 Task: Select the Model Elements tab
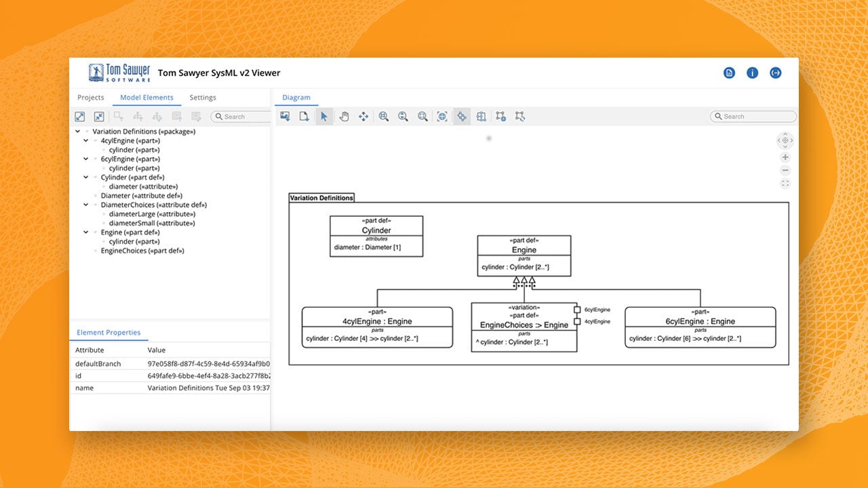146,98
